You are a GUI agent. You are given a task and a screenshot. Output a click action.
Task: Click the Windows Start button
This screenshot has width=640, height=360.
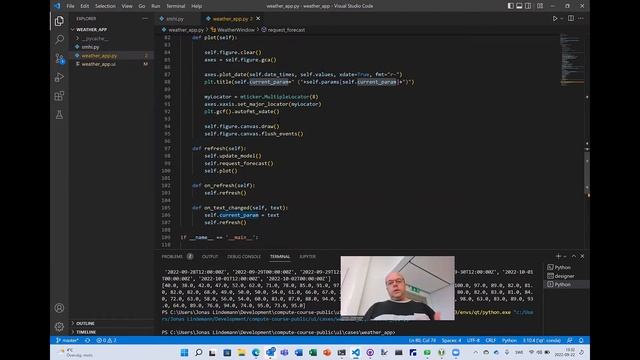click(184, 352)
